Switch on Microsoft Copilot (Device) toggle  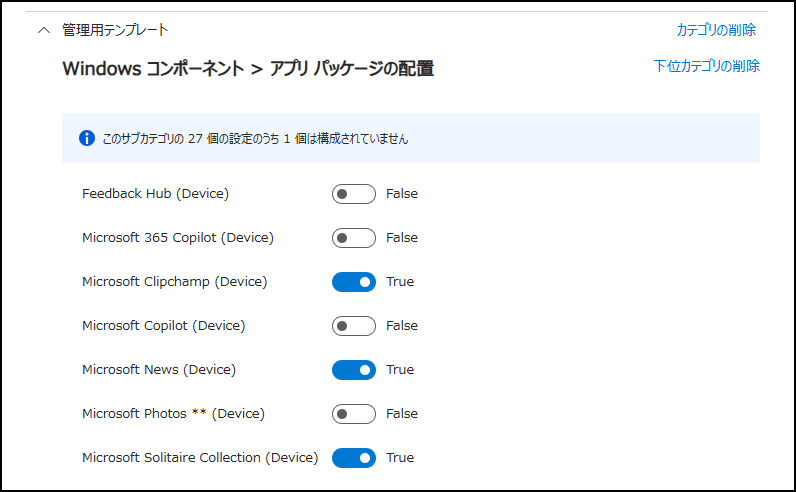(x=354, y=326)
